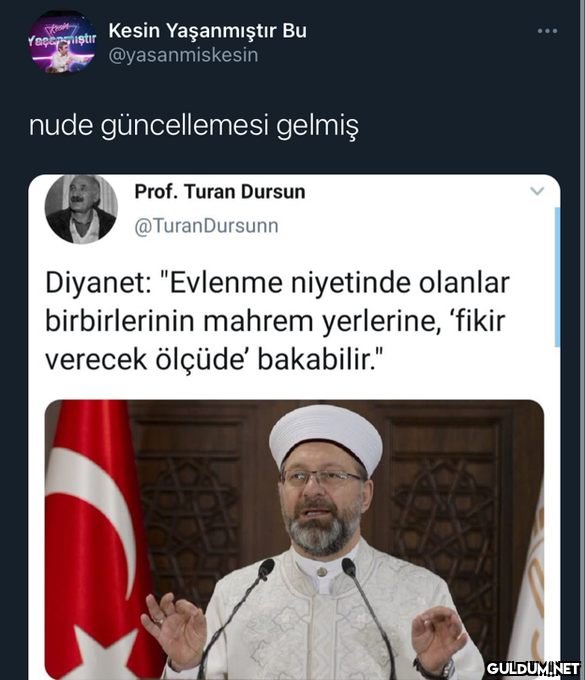The width and height of the screenshot is (585, 680).
Task: Open the GULDUM.NET watermark link
Action: [533, 668]
